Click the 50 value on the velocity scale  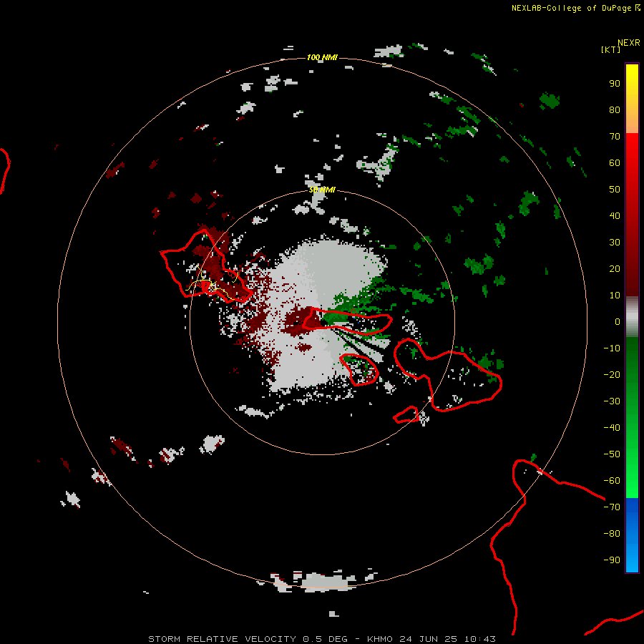click(615, 190)
